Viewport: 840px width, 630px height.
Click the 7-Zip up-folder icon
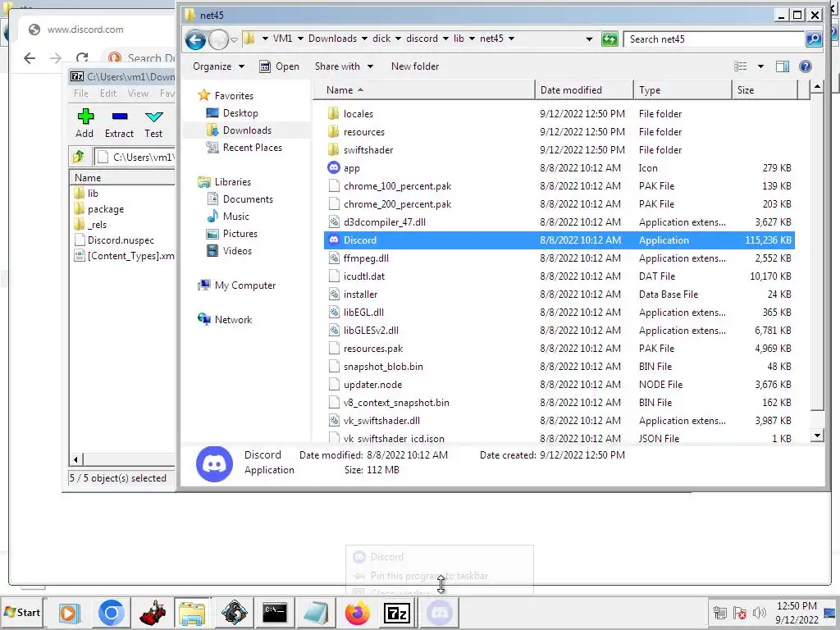point(80,157)
